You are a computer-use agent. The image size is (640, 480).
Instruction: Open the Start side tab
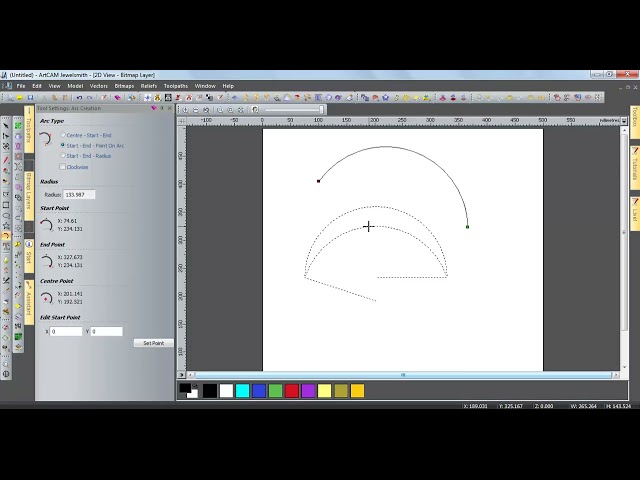coord(29,256)
